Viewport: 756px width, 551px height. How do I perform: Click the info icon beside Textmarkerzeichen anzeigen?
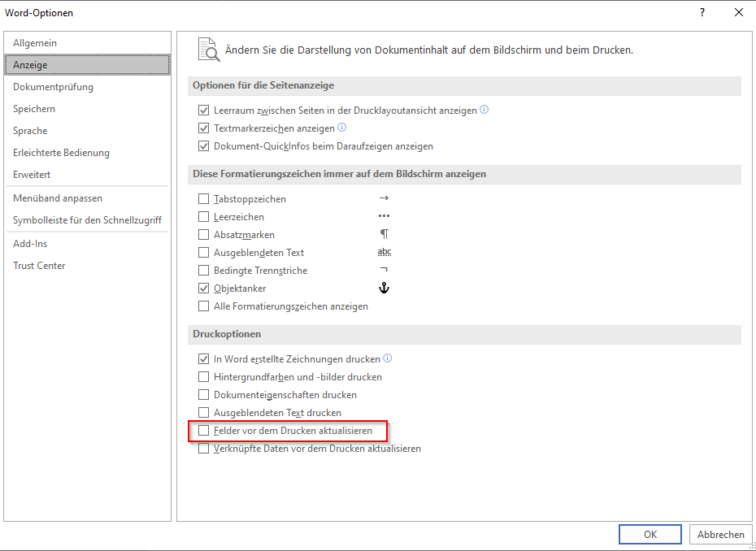342,128
